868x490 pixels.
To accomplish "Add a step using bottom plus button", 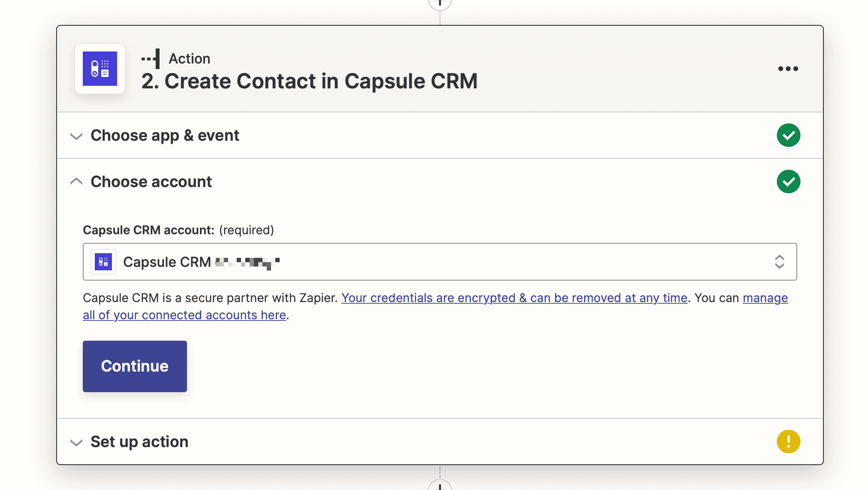I will [x=440, y=486].
